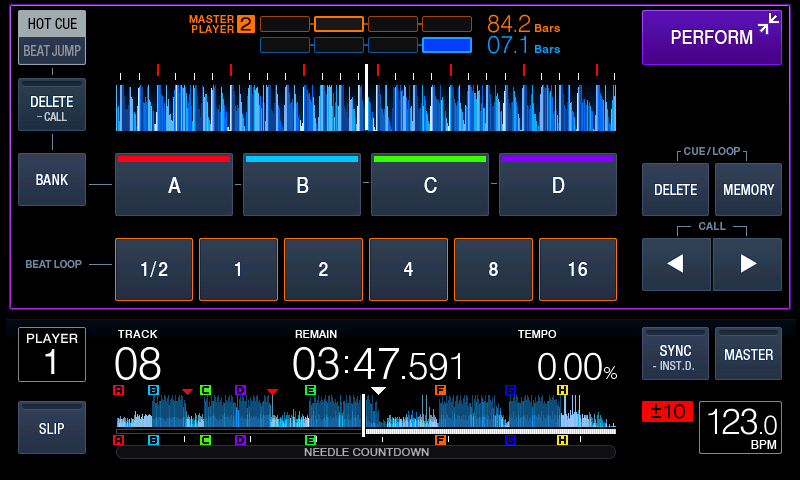This screenshot has height=480, width=800.
Task: Select the green hot cue C marker
Action: (x=205, y=390)
